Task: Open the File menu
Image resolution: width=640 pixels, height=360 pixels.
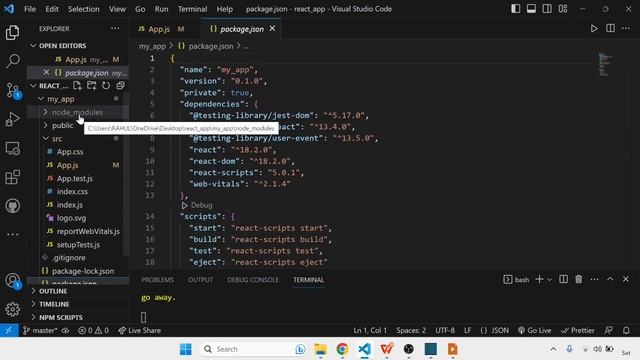Action: pos(30,9)
